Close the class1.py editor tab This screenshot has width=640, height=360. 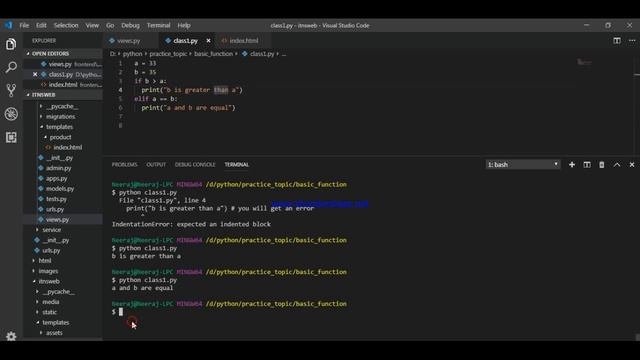[208, 40]
